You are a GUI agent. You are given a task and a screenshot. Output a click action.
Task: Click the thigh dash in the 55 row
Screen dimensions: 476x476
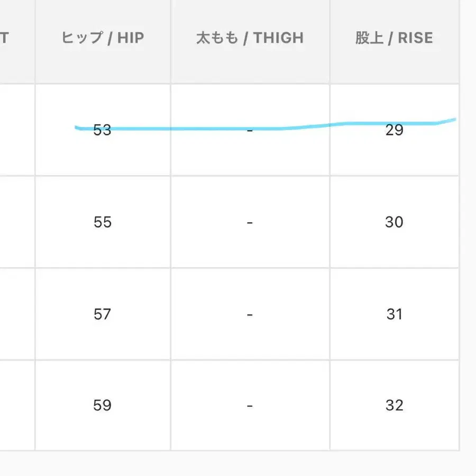point(250,223)
